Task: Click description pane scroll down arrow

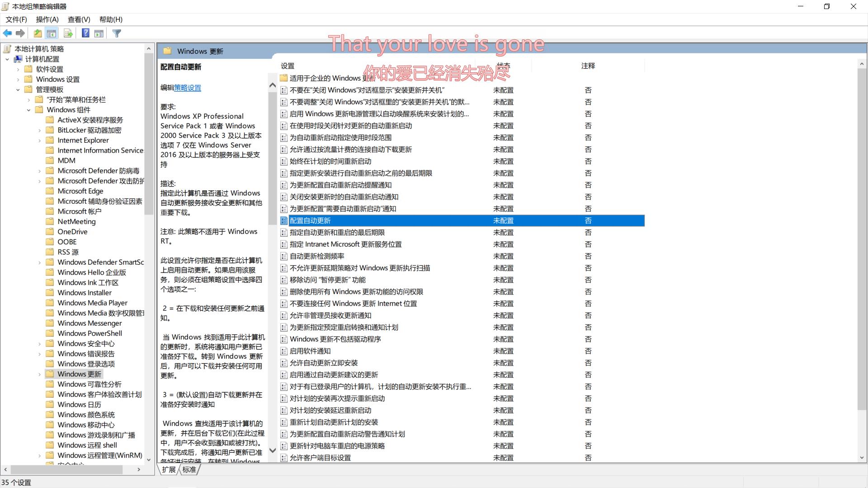Action: (273, 450)
